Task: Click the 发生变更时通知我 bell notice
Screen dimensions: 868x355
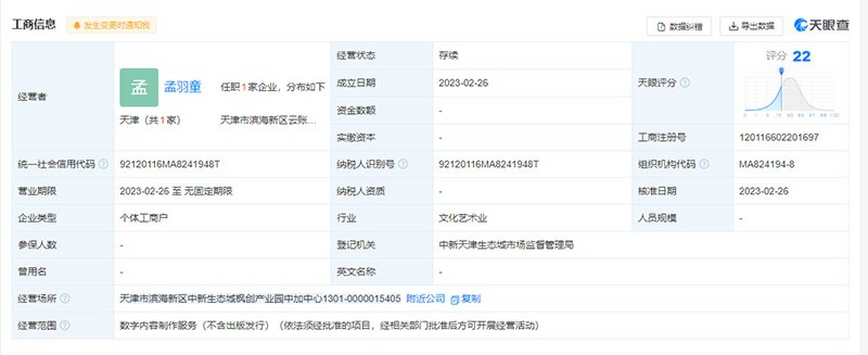Action: tap(111, 25)
